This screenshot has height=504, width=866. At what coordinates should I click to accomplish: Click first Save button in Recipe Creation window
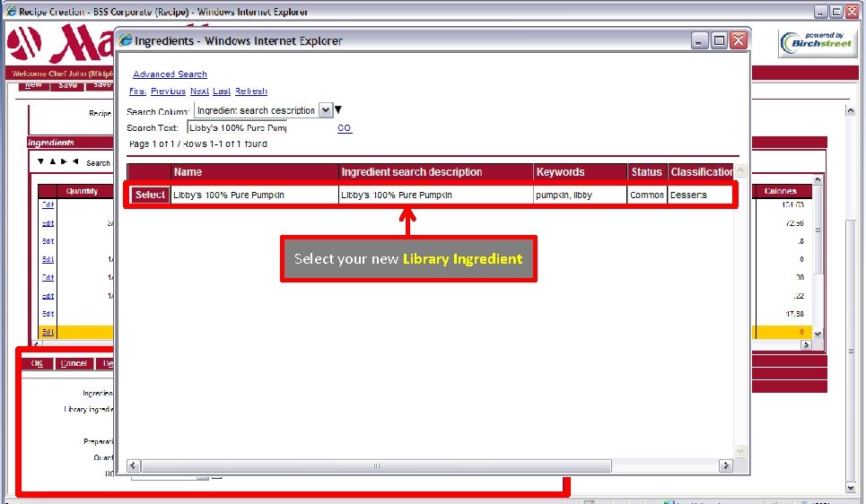[67, 85]
